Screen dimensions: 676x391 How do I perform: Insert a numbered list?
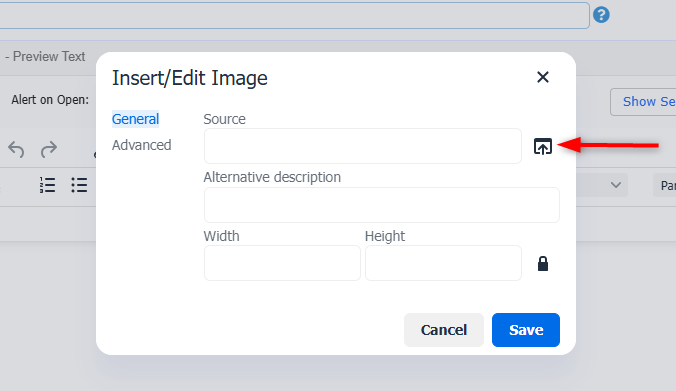pos(47,185)
